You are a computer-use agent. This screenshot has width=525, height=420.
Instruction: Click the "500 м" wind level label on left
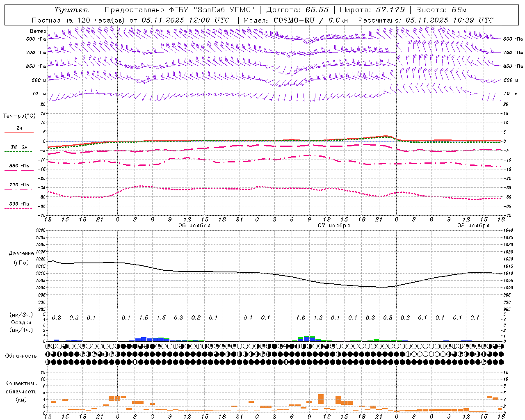[x=39, y=80]
